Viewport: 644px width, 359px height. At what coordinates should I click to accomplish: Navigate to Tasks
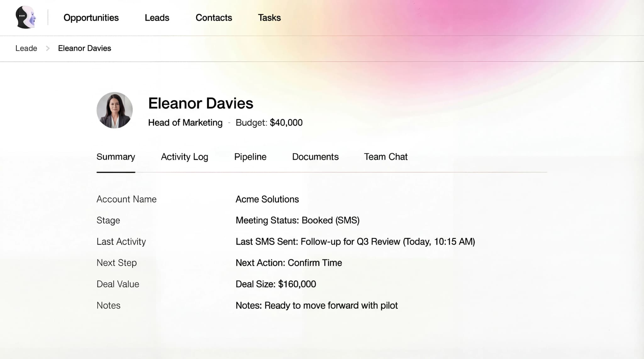tap(269, 18)
